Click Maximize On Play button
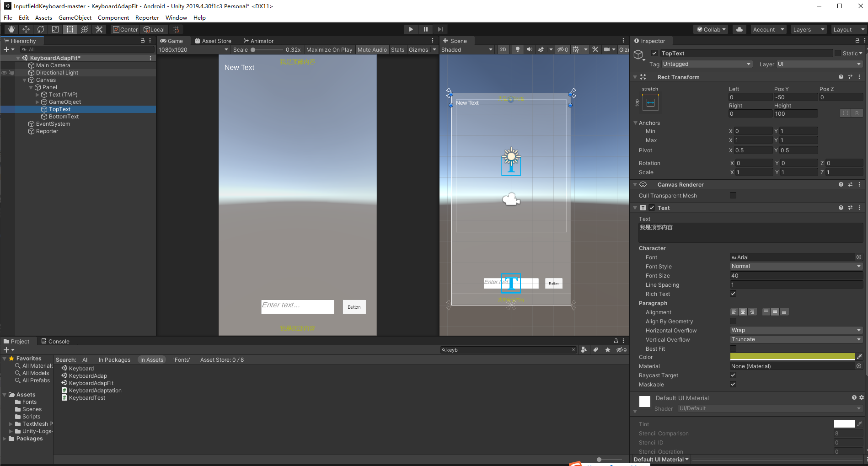The width and height of the screenshot is (868, 466). 329,49
